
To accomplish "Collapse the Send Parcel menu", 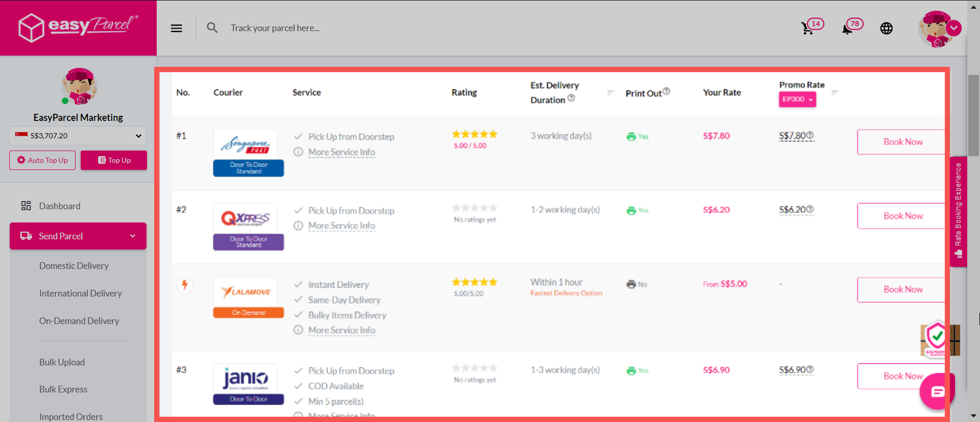I will pyautogui.click(x=78, y=236).
